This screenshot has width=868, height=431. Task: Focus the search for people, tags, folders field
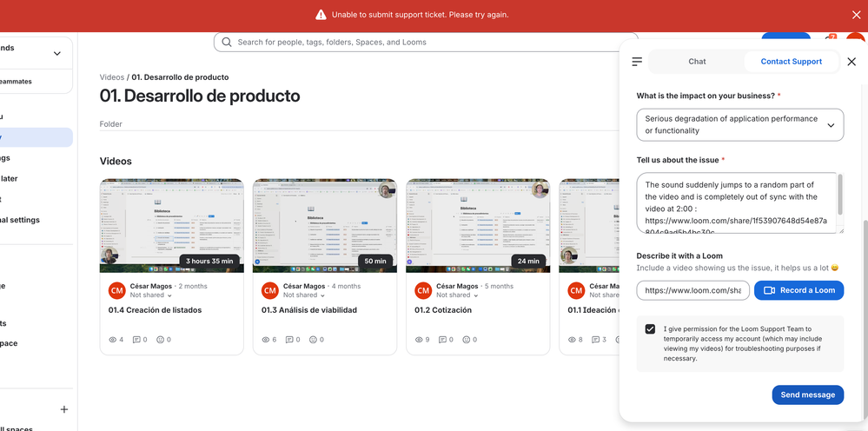pyautogui.click(x=426, y=42)
